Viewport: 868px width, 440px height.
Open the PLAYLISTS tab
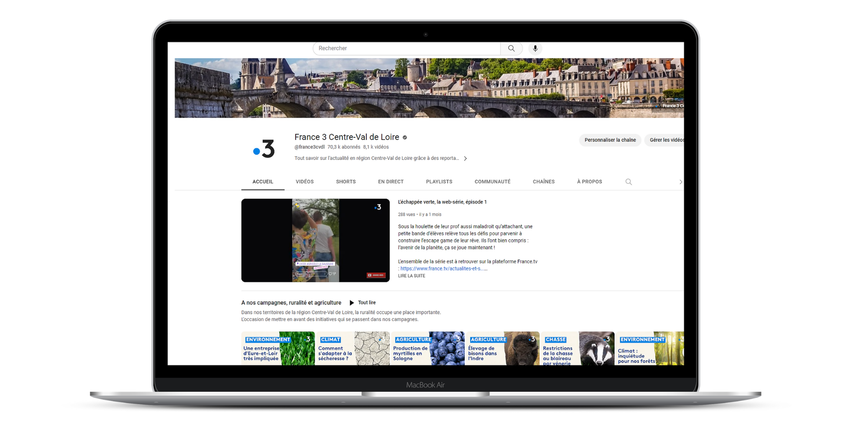pyautogui.click(x=439, y=182)
